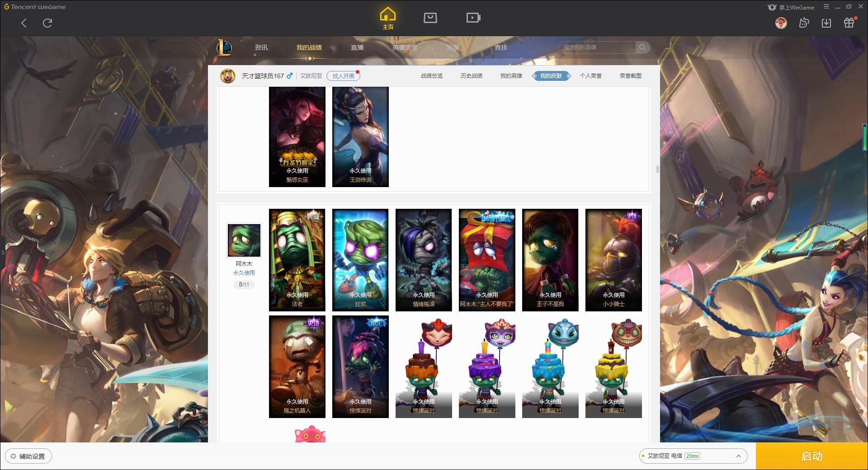The height and width of the screenshot is (470, 868).
Task: Click the 找人开黑 button
Action: point(343,76)
